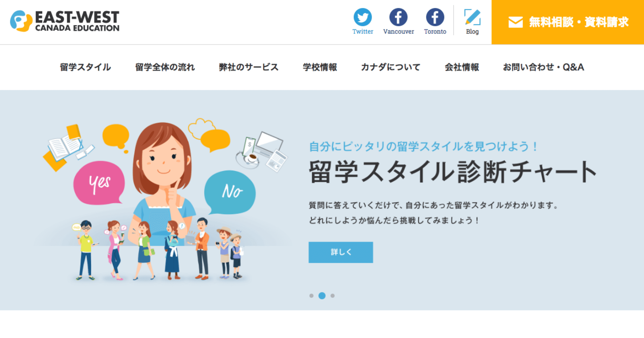Select the third carousel dot
Image resolution: width=644 pixels, height=338 pixels.
(x=332, y=296)
